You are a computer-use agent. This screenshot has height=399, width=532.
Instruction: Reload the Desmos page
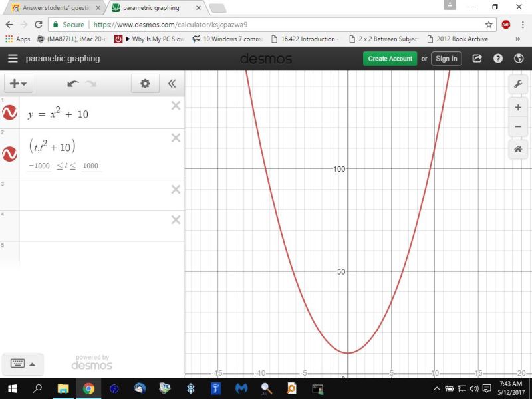click(39, 25)
